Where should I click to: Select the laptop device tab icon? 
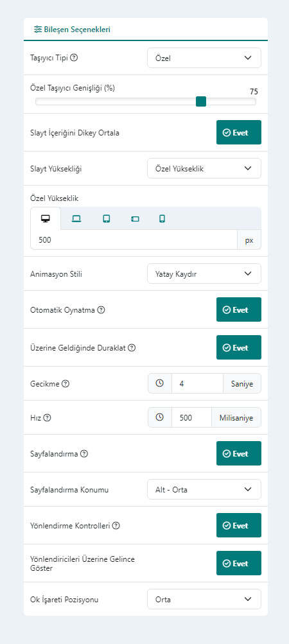[76, 218]
